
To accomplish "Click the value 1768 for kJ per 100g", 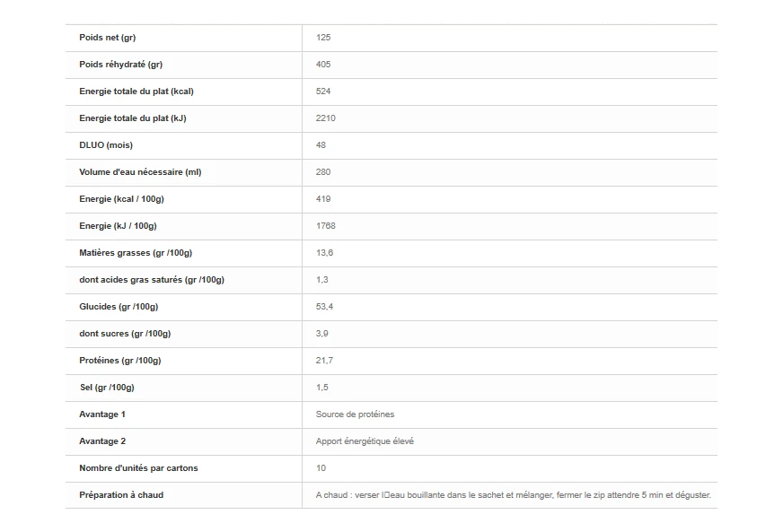I will [x=326, y=226].
